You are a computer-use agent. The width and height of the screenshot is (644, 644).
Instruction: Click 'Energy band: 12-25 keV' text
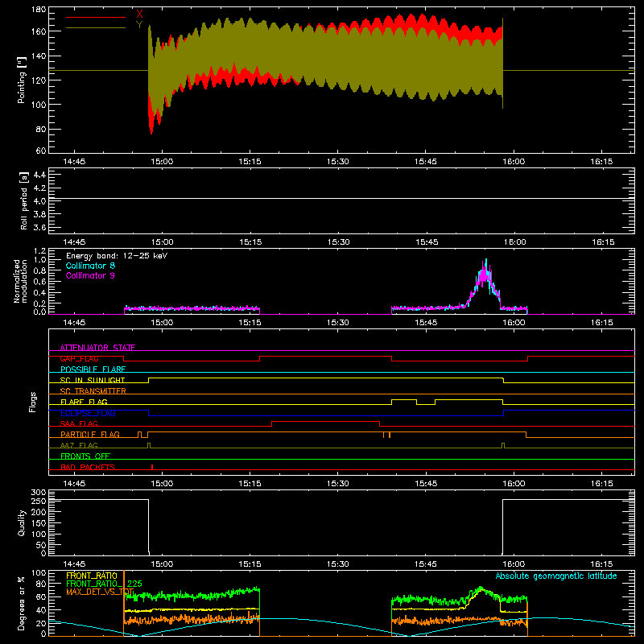tap(117, 256)
